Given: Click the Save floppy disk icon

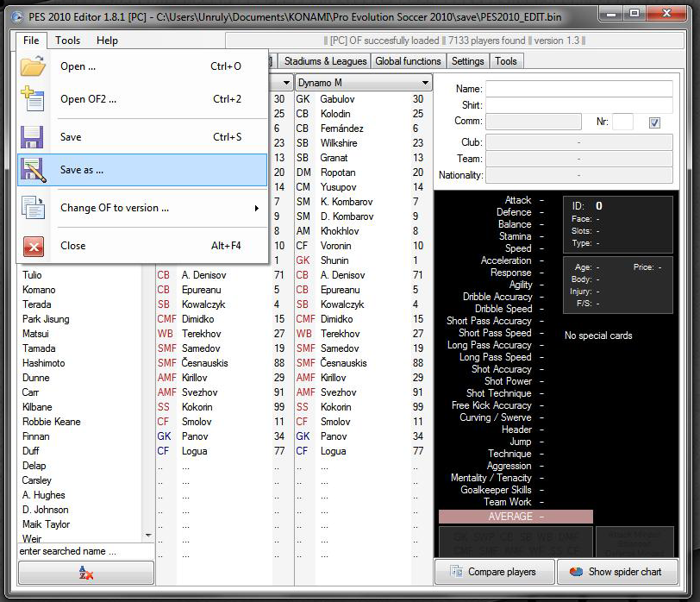Looking at the screenshot, I should pos(32,136).
